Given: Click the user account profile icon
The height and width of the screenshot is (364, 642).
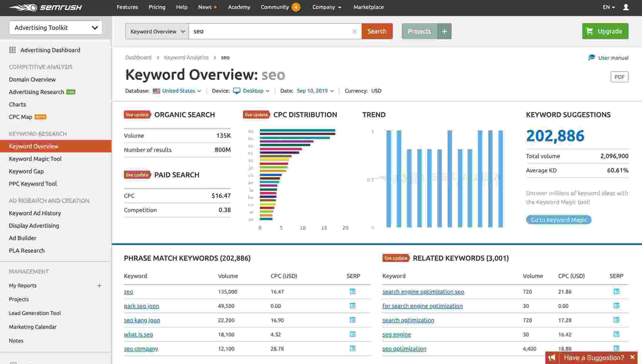Looking at the screenshot, I should pos(626,7).
